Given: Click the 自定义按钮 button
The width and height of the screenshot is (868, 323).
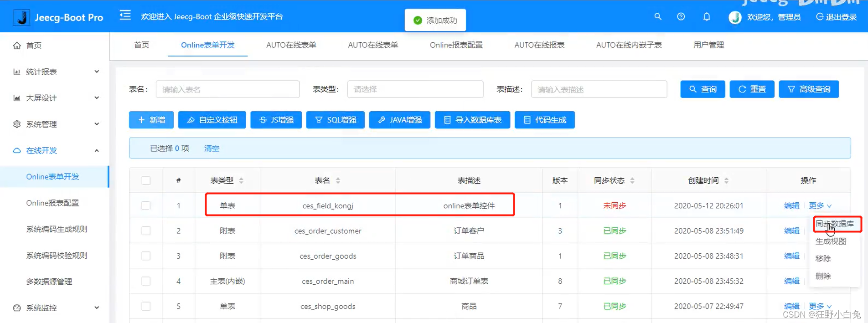Looking at the screenshot, I should click(212, 120).
